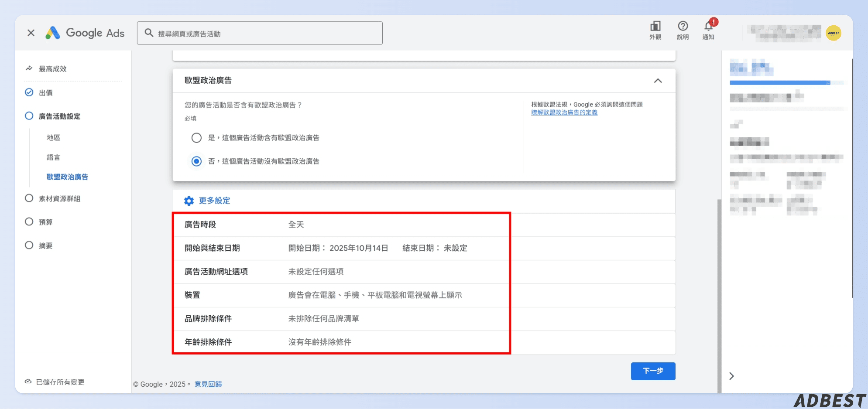Expand the 年齡排除條件 row

pos(424,342)
